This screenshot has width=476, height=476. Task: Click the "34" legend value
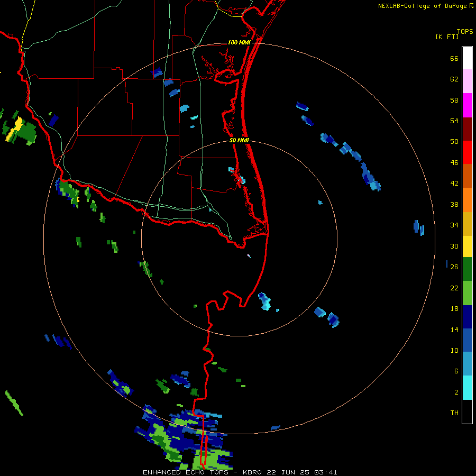[454, 225]
